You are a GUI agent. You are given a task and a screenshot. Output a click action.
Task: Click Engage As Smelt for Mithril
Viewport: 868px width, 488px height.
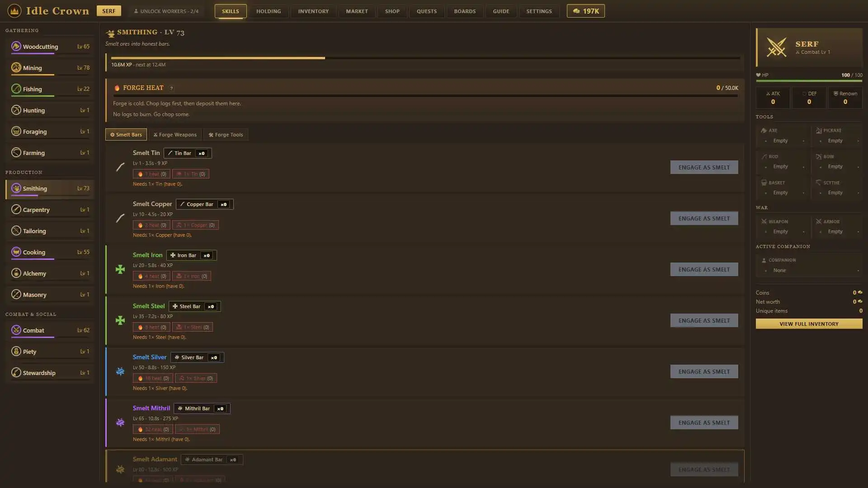tap(704, 422)
